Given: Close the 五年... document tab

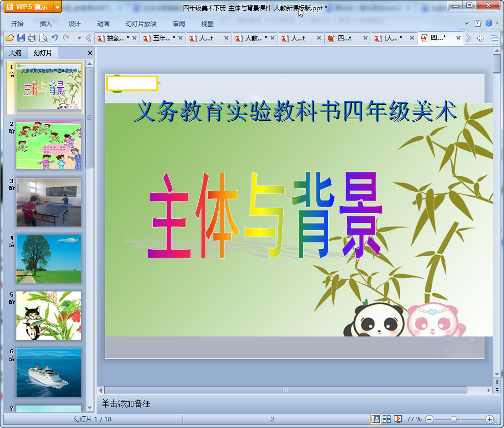Looking at the screenshot, I should 180,38.
